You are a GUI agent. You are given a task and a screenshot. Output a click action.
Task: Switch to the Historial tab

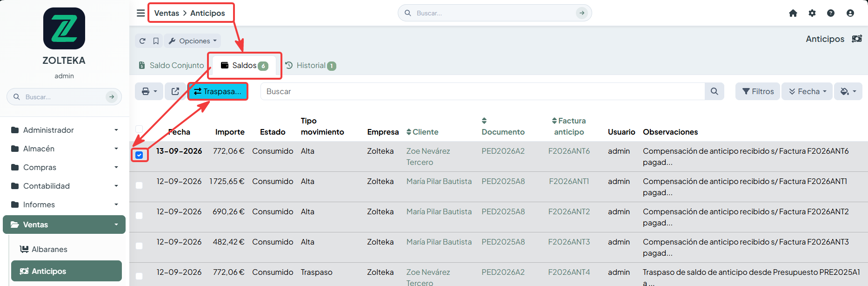(311, 66)
